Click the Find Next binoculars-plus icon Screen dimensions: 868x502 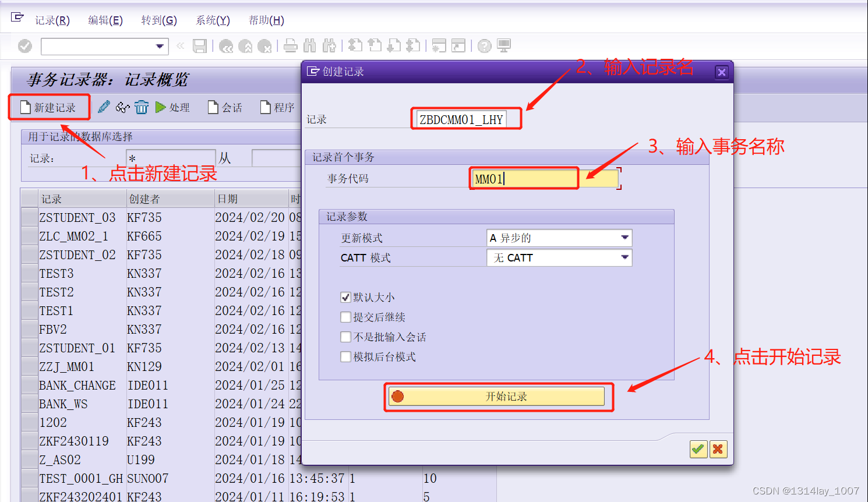(x=329, y=46)
